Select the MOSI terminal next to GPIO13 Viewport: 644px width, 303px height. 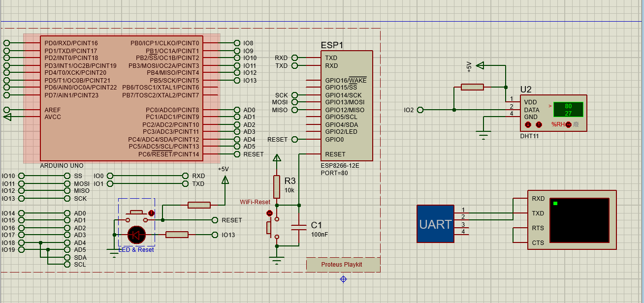point(295,102)
